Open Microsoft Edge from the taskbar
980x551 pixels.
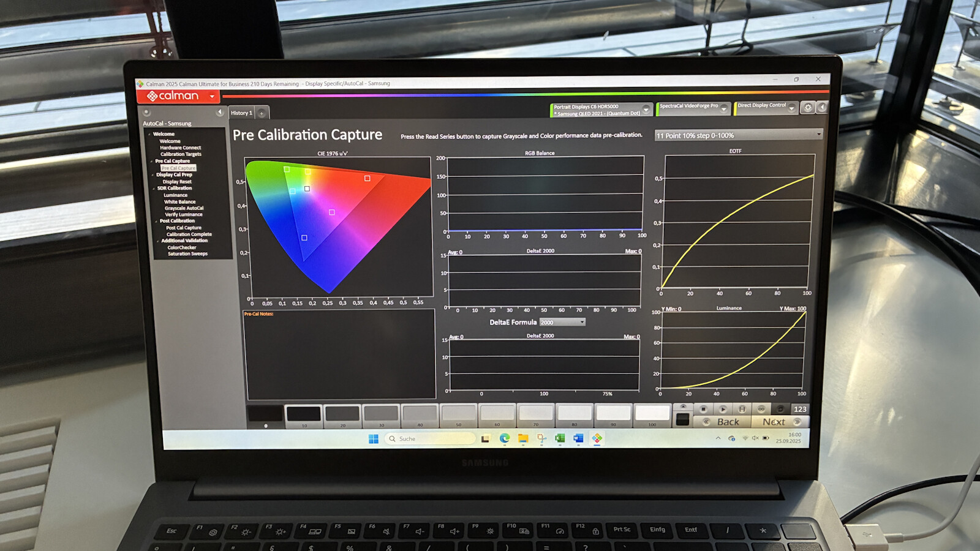coord(504,438)
